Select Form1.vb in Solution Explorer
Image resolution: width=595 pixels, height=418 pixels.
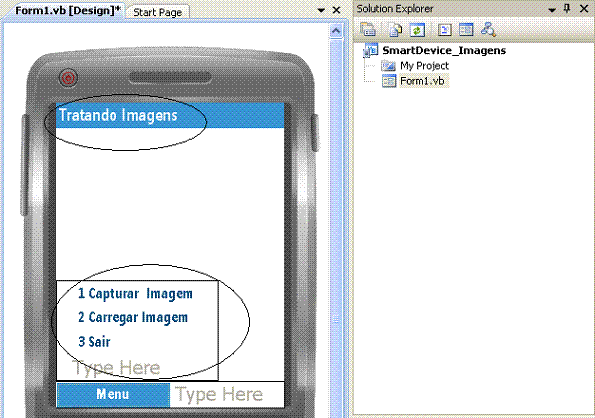pos(422,81)
